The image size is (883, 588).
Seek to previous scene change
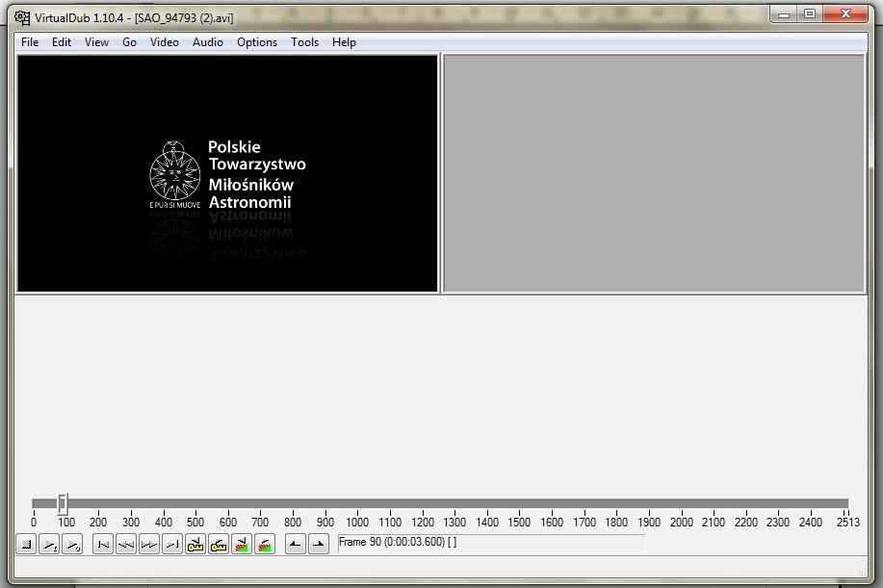[242, 544]
